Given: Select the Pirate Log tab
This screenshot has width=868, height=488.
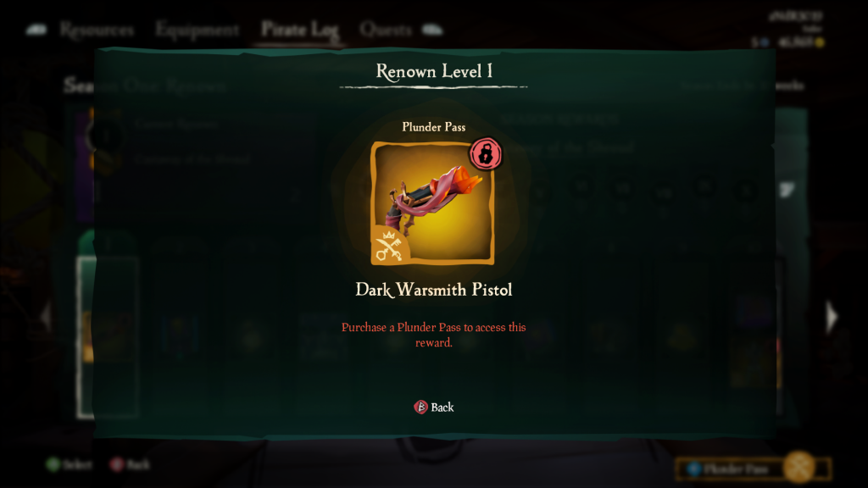Looking at the screenshot, I should [299, 30].
